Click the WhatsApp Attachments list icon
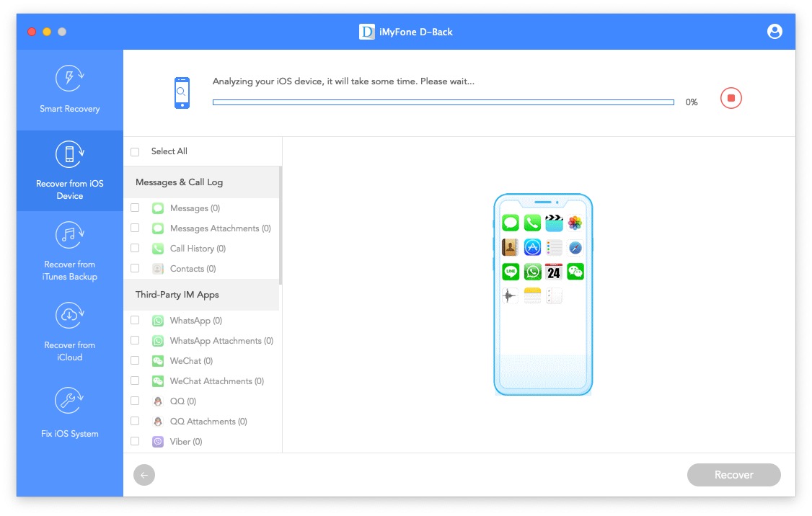The width and height of the screenshot is (812, 516). click(158, 341)
